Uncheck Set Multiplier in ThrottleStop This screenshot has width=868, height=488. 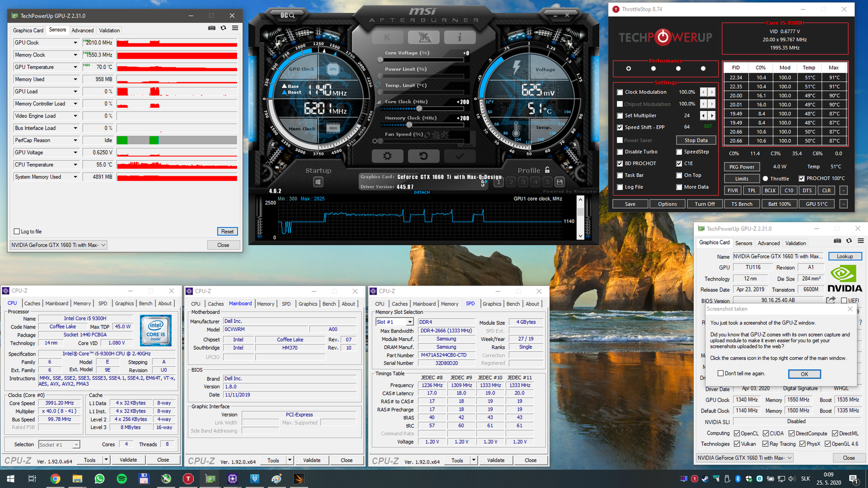[x=620, y=116]
